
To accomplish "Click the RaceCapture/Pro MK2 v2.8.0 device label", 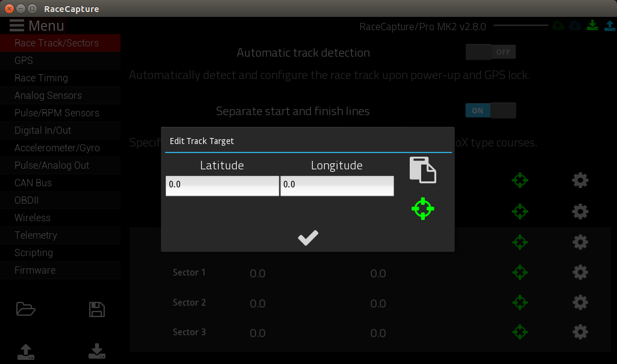I will point(422,27).
